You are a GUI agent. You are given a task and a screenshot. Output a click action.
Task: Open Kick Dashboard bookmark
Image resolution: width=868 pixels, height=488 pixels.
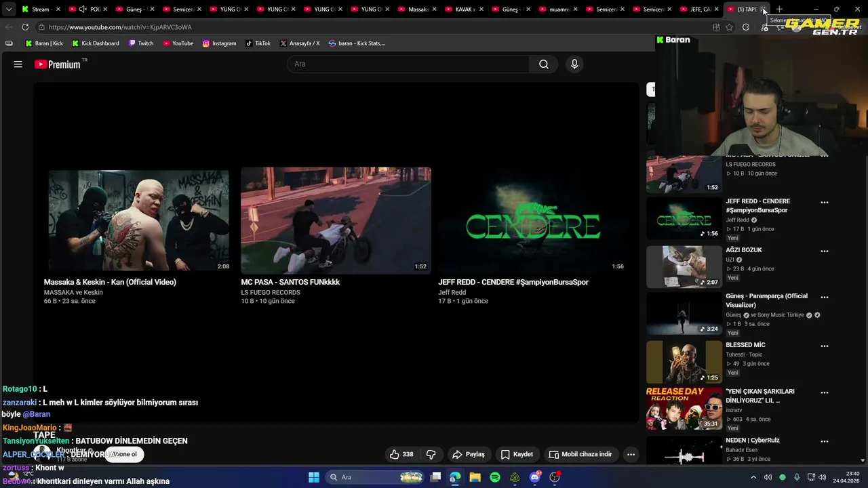pyautogui.click(x=95, y=43)
